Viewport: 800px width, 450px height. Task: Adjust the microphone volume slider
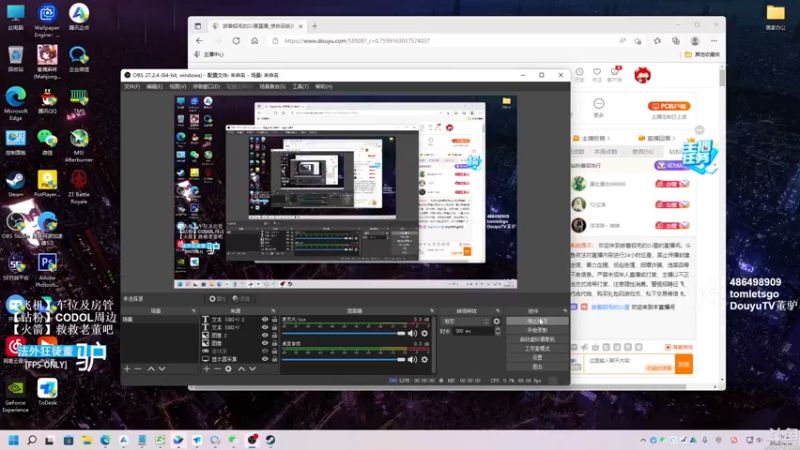343,333
